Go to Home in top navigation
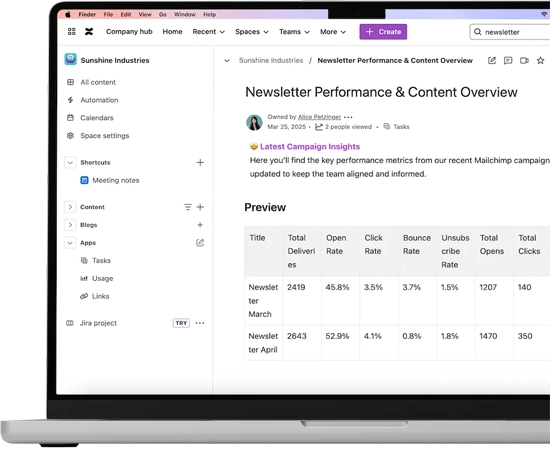The height and width of the screenshot is (454, 550). tap(172, 32)
